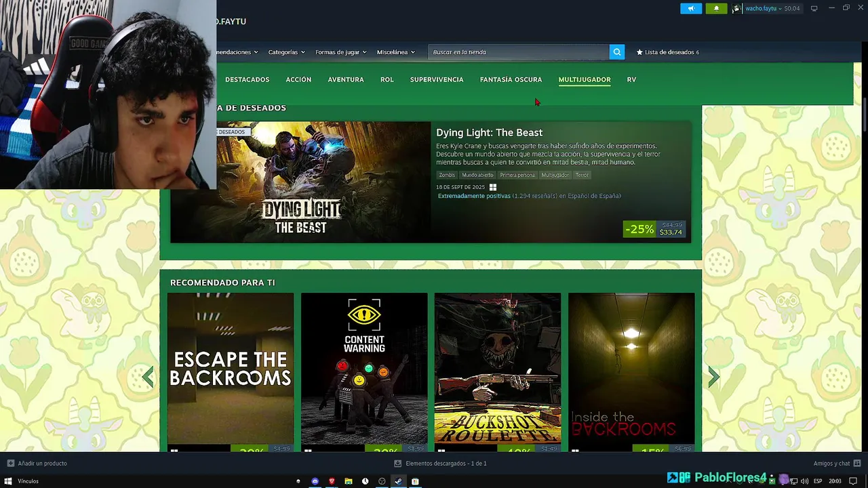Viewport: 868px width, 488px height.
Task: Open Escape the Backrooms game card
Action: [x=231, y=372]
